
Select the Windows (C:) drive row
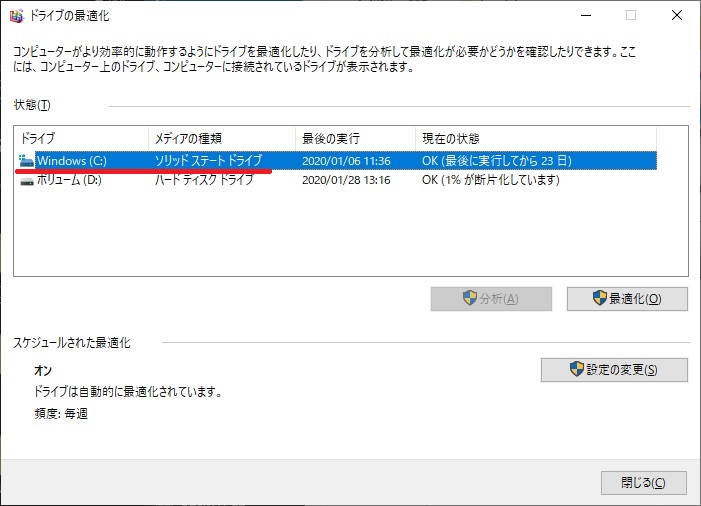(x=336, y=161)
